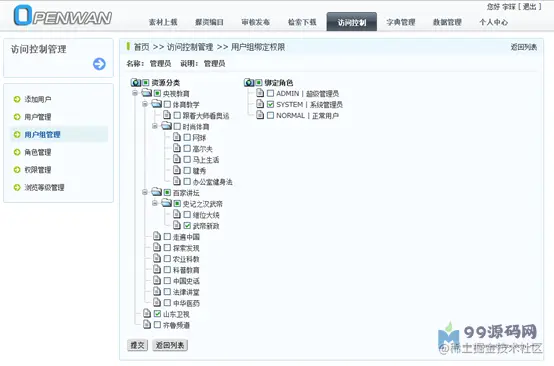Image resolution: width=554 pixels, height=366 pixels.
Task: Uncheck the SYSTEM role checkbox
Action: (x=271, y=105)
